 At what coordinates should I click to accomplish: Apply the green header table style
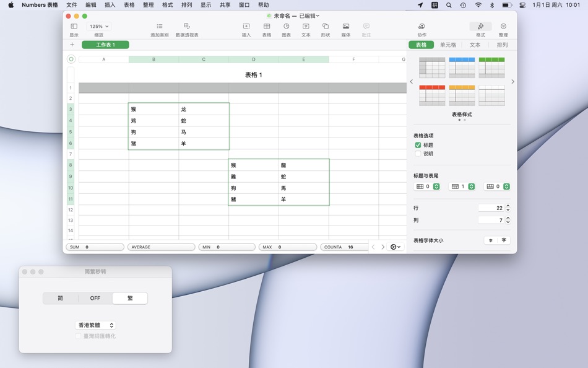[491, 68]
